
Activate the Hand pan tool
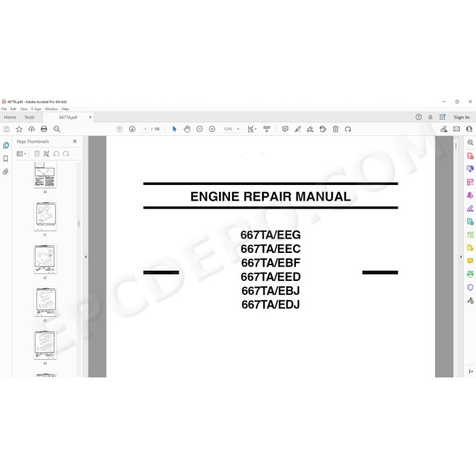pos(187,129)
